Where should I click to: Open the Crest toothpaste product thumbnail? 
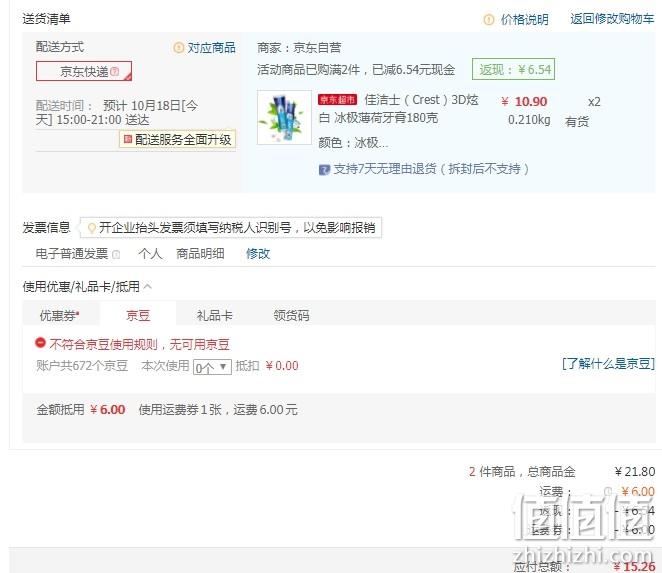click(x=284, y=117)
